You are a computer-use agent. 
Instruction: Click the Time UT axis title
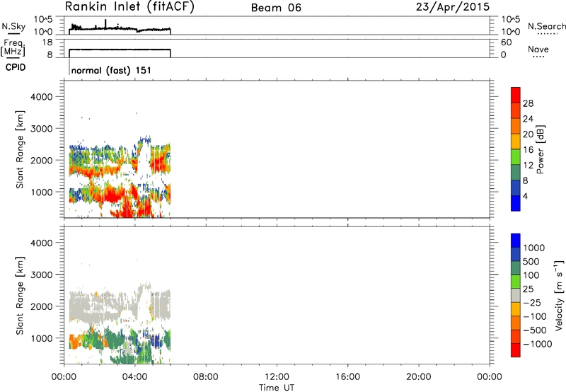277,388
